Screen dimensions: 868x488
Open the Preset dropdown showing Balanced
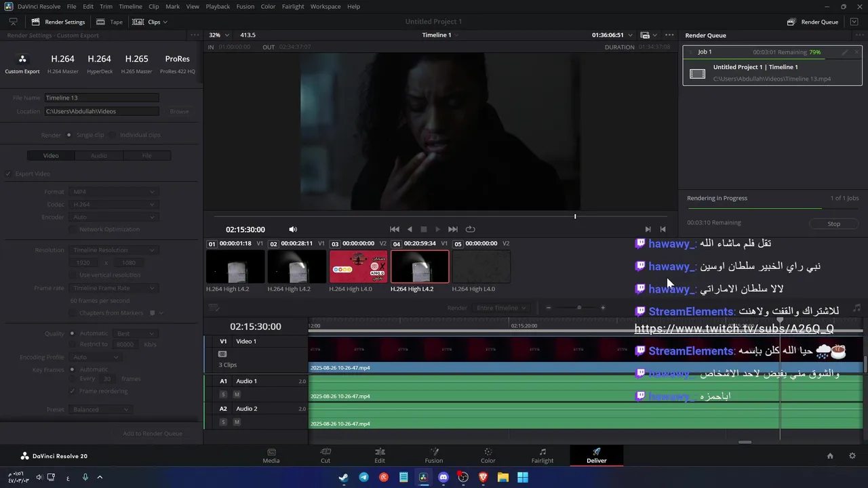tap(100, 409)
